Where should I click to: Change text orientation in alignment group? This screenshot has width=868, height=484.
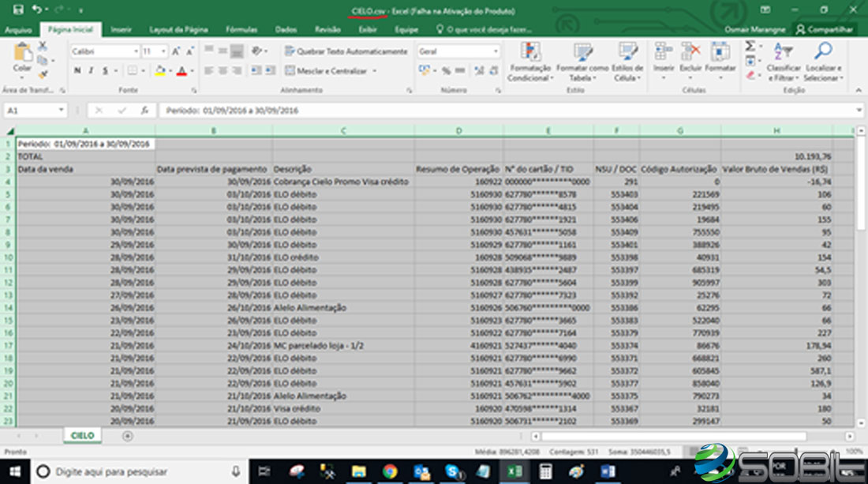(x=257, y=51)
